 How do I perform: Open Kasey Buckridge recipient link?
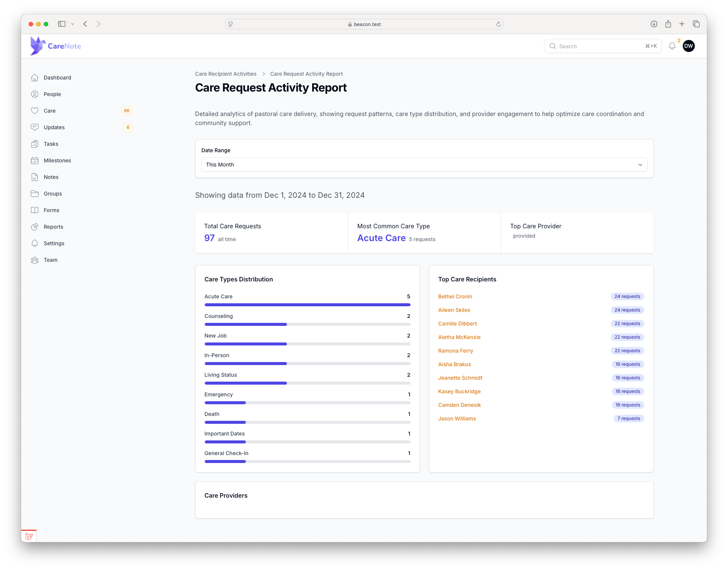(x=459, y=391)
